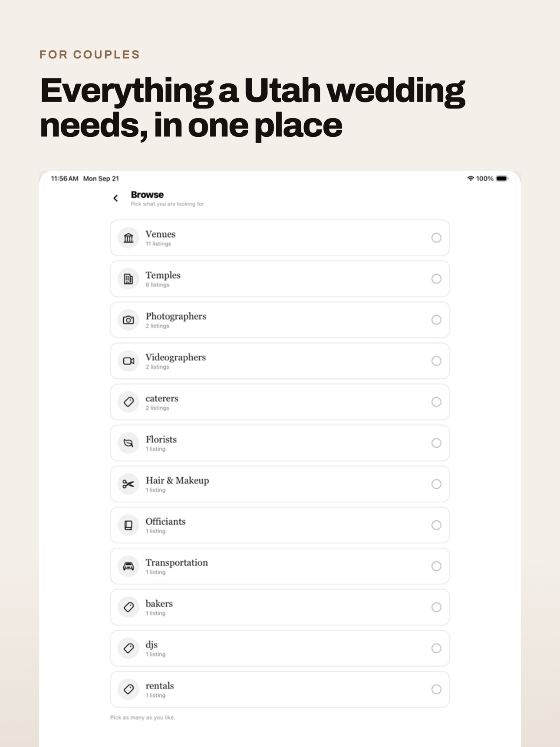This screenshot has width=560, height=747.
Task: Click the Videographers video camera icon
Action: pyautogui.click(x=128, y=361)
